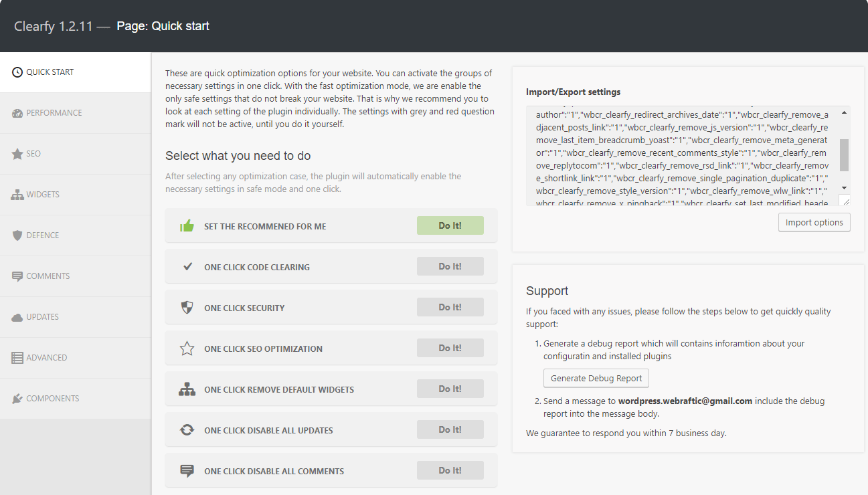Image resolution: width=868 pixels, height=495 pixels.
Task: Click the Widgets sitemap icon in sidebar
Action: coord(17,195)
